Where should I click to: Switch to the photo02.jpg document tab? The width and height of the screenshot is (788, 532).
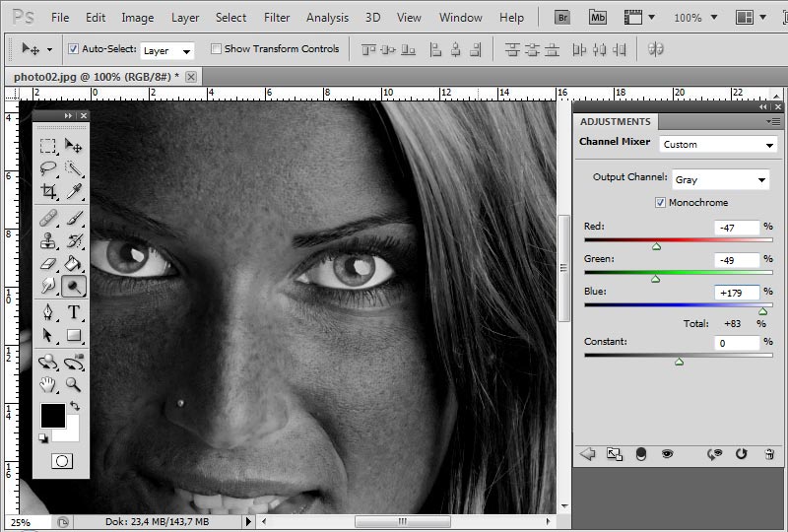point(96,76)
